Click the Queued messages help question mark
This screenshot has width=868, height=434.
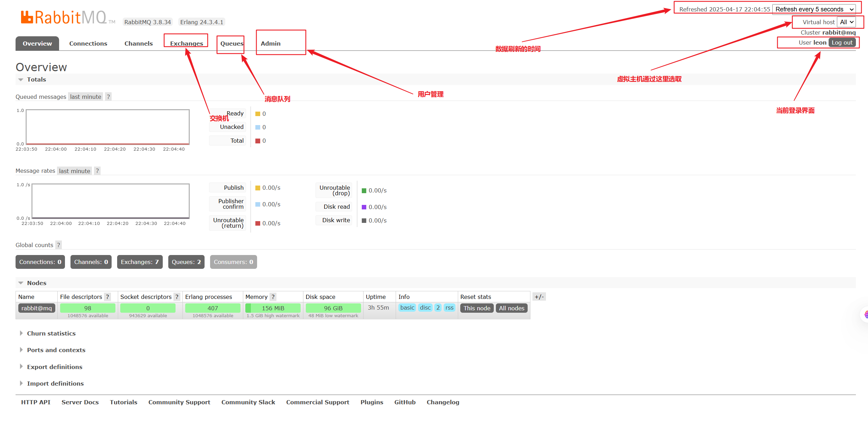point(108,97)
